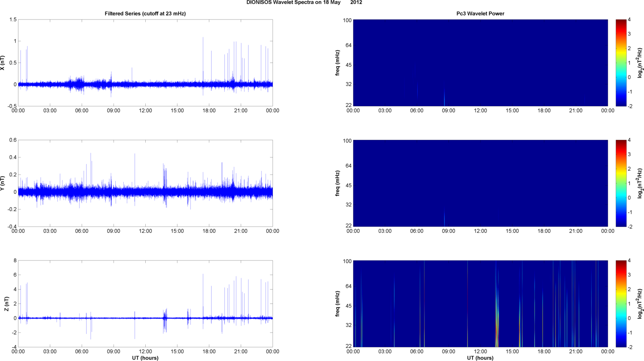Click the Y (nT) axis label
This screenshot has width=644, height=361.
tap(3, 183)
